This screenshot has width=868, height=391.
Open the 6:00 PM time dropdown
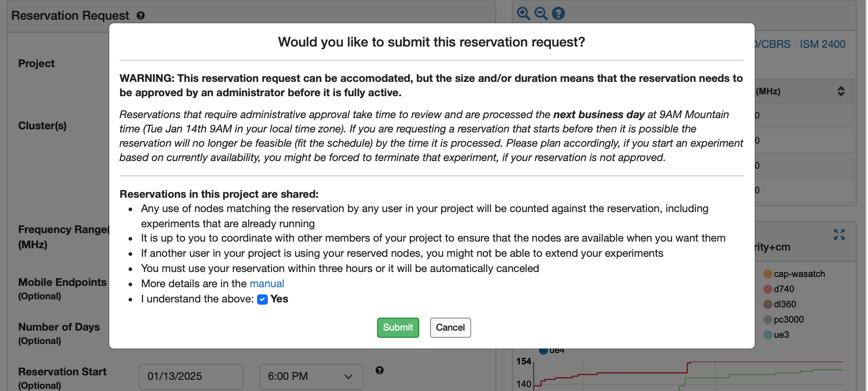tap(311, 376)
